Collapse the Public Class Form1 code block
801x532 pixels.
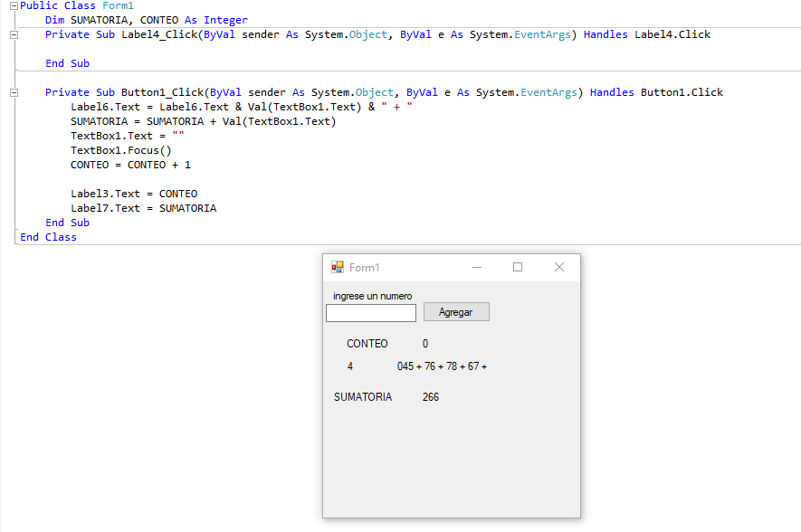click(x=14, y=6)
